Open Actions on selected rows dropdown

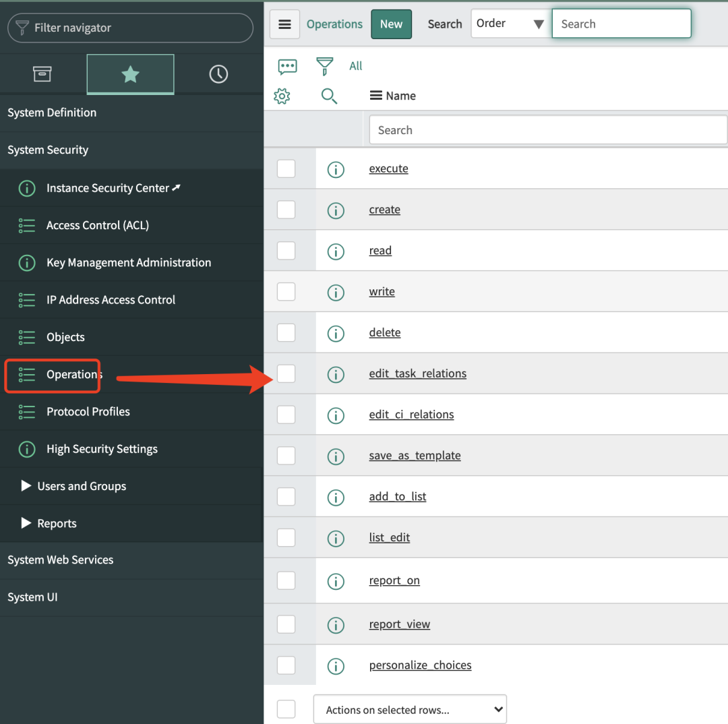point(410,709)
